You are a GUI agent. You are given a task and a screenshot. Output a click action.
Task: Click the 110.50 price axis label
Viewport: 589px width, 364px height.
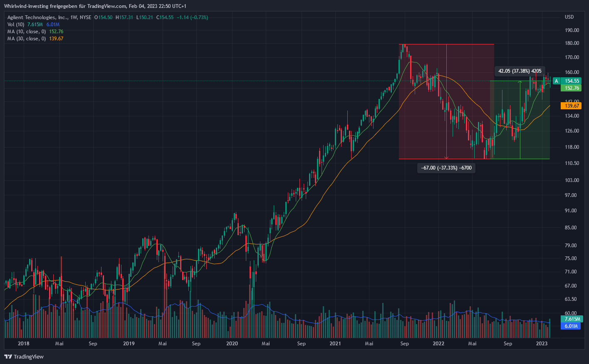572,163
